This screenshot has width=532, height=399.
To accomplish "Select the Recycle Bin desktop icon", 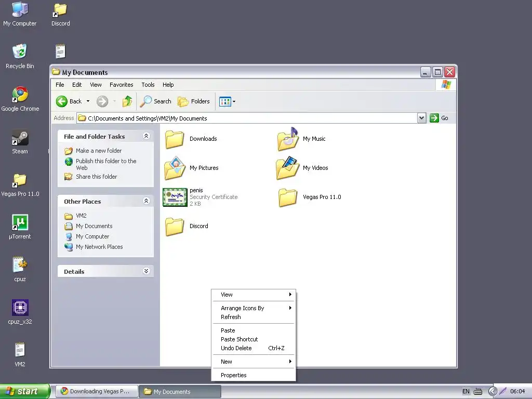I will 20,51.
